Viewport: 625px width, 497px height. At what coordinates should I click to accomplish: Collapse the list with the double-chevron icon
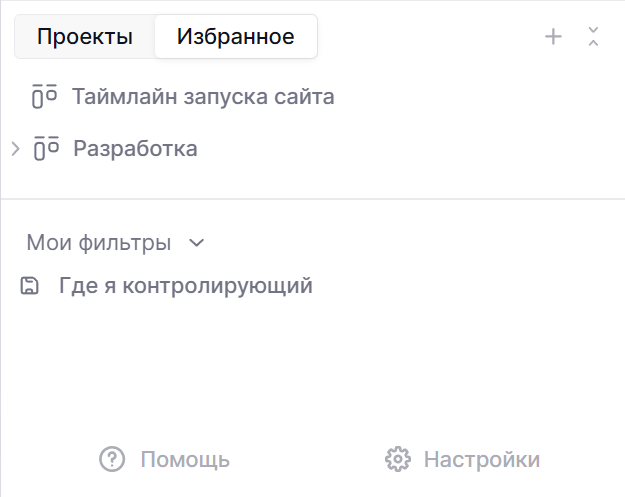(593, 37)
